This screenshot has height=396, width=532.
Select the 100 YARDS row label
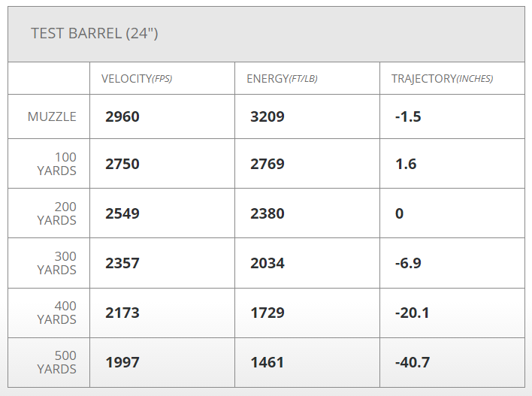pos(57,164)
